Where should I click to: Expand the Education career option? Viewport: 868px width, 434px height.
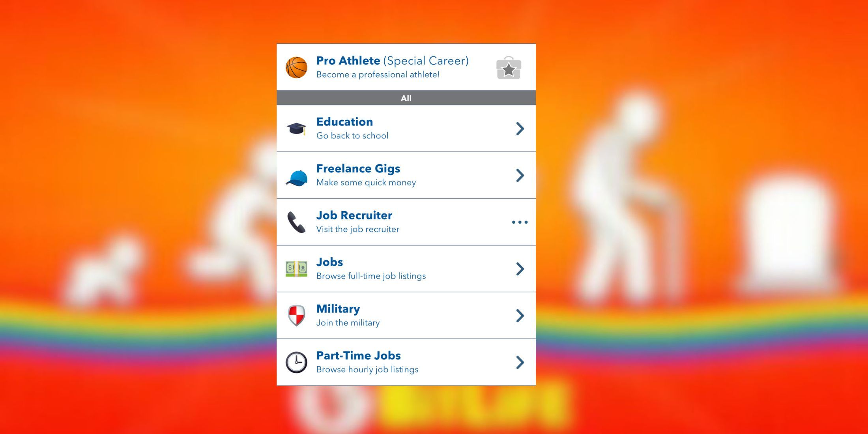(520, 128)
